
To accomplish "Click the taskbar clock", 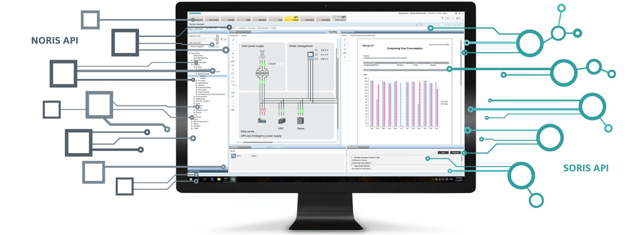I will click(459, 179).
